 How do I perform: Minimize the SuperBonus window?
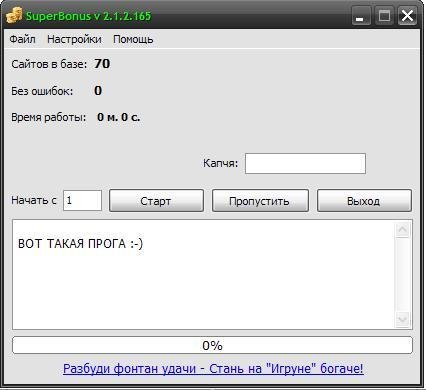pyautogui.click(x=360, y=16)
